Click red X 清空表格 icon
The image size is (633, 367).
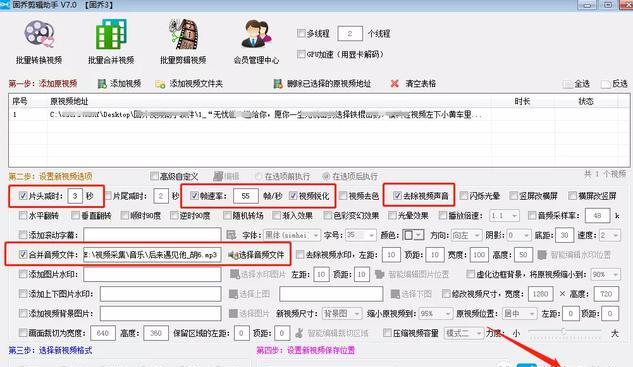pos(394,84)
